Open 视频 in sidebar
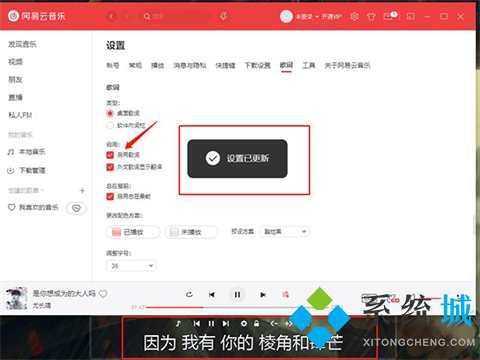Viewport: 480px width, 360px height. [15, 62]
